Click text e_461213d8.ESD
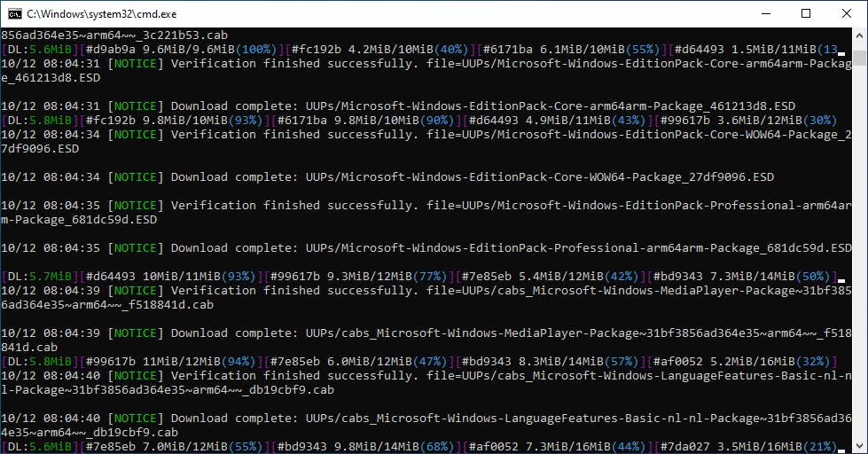This screenshot has height=454, width=868. pos(51,77)
